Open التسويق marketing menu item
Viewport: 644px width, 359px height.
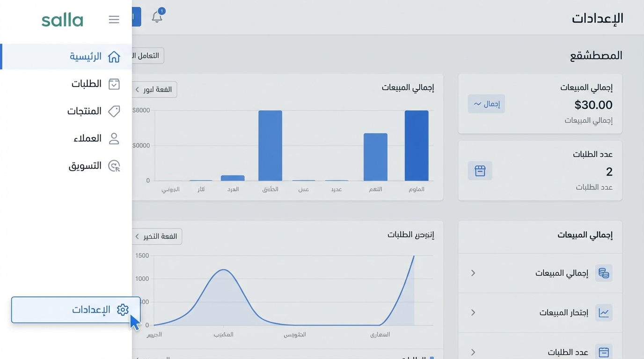click(94, 166)
